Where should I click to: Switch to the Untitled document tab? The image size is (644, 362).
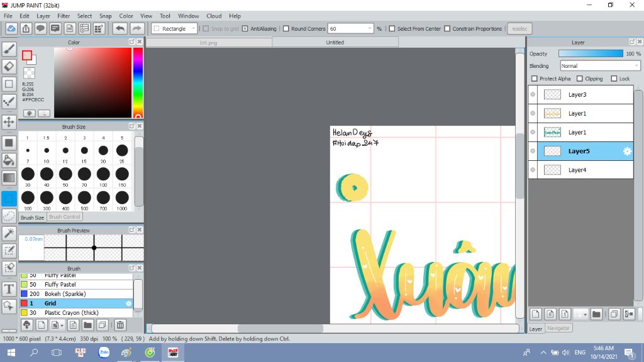pyautogui.click(x=335, y=42)
